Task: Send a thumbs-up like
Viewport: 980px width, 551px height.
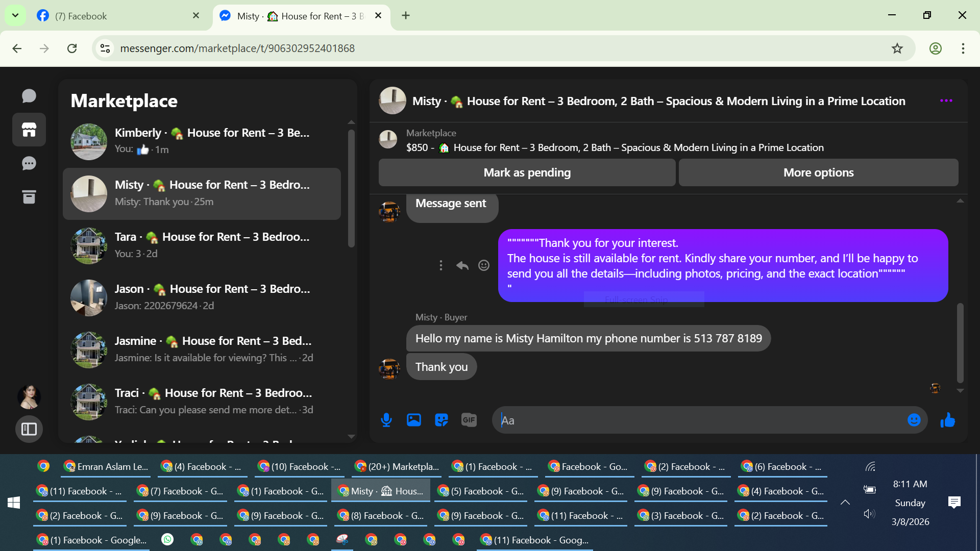Action: pos(948,420)
